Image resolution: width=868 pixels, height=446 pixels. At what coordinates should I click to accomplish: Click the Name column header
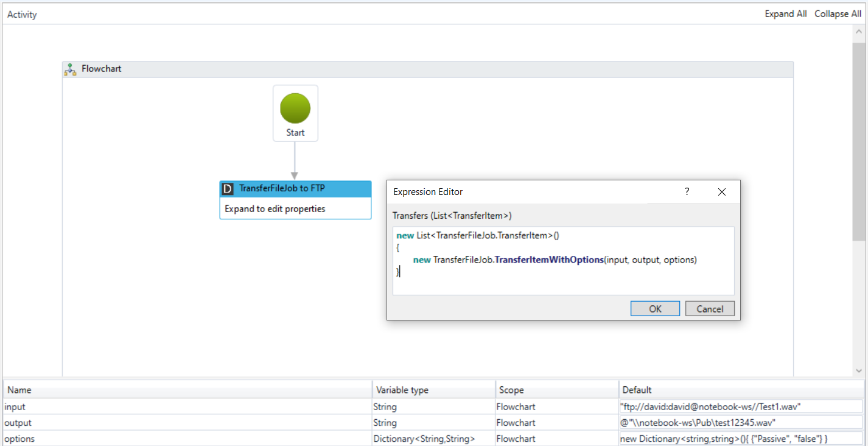187,390
